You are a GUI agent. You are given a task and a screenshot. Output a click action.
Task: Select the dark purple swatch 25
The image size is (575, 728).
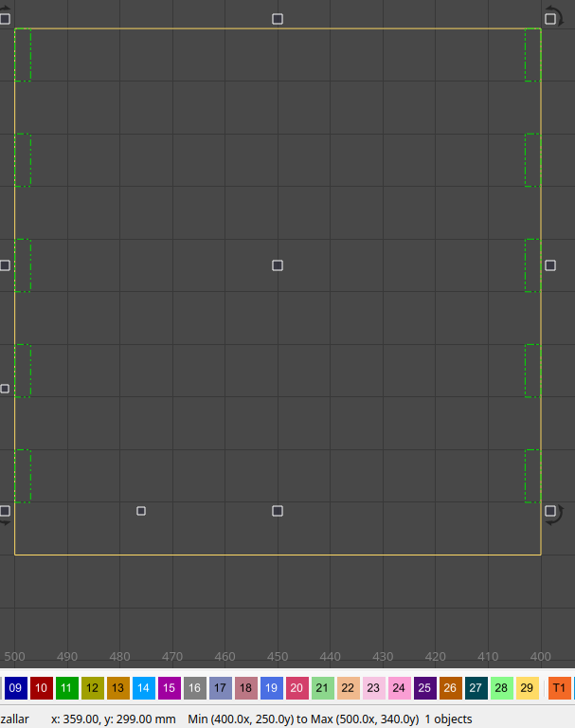[424, 687]
